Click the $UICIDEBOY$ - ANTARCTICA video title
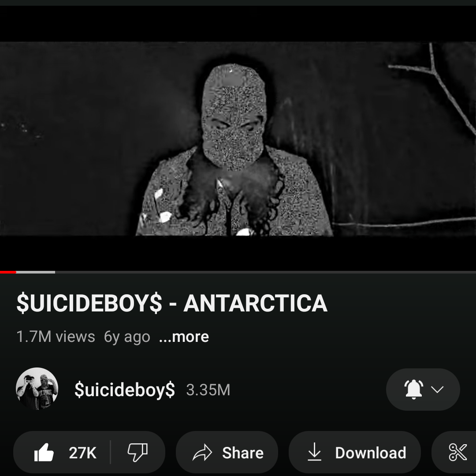 coord(172,303)
